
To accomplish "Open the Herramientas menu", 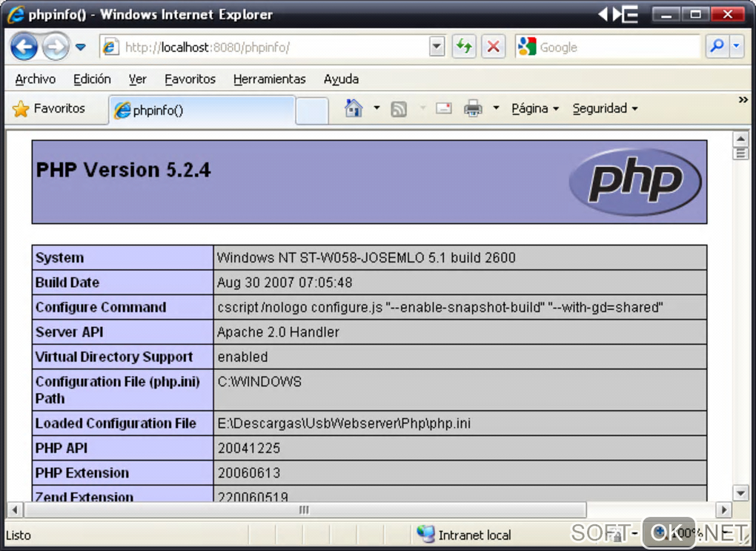I will [269, 79].
